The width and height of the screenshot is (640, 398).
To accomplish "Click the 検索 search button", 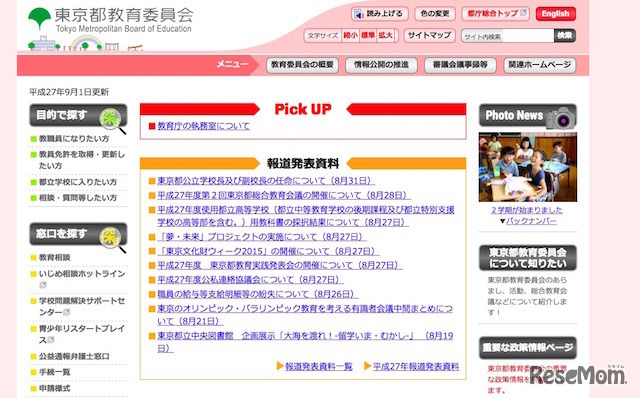I will pyautogui.click(x=565, y=36).
